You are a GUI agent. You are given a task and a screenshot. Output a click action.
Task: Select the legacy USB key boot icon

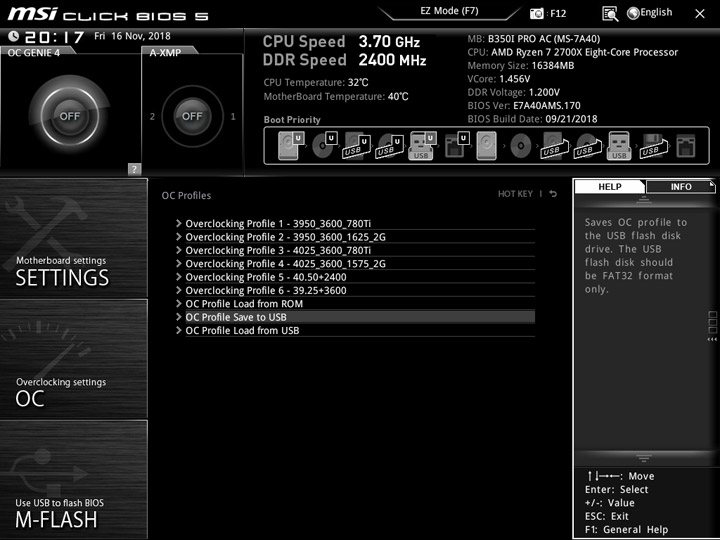tap(619, 146)
